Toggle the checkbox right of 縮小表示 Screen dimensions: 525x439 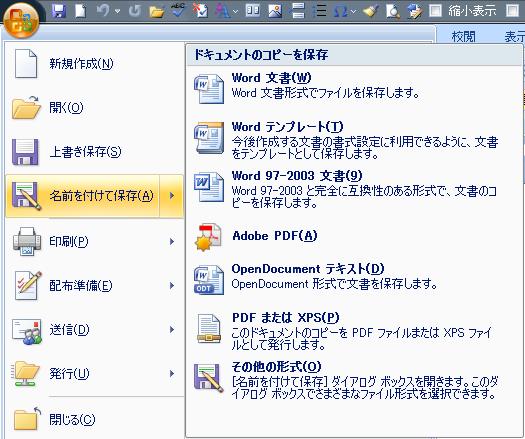(512, 11)
